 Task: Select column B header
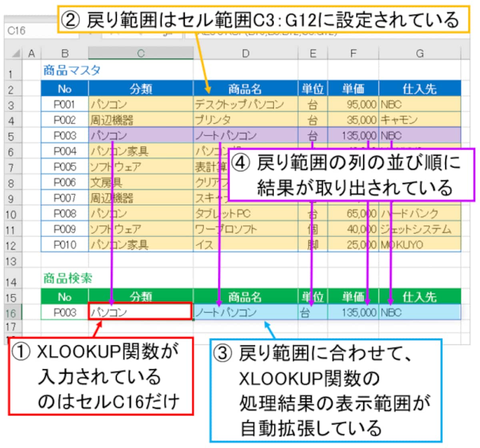[65, 53]
